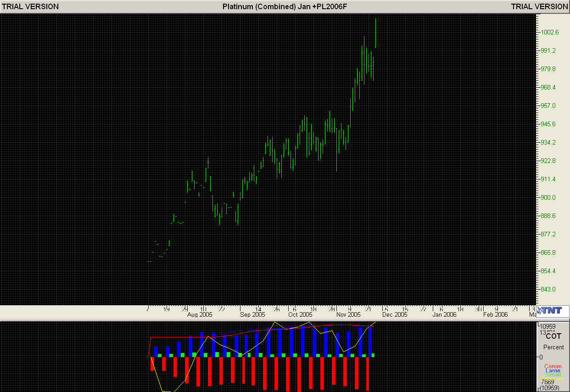
Task: Click the right TRIAL VERSION label
Action: (539, 6)
